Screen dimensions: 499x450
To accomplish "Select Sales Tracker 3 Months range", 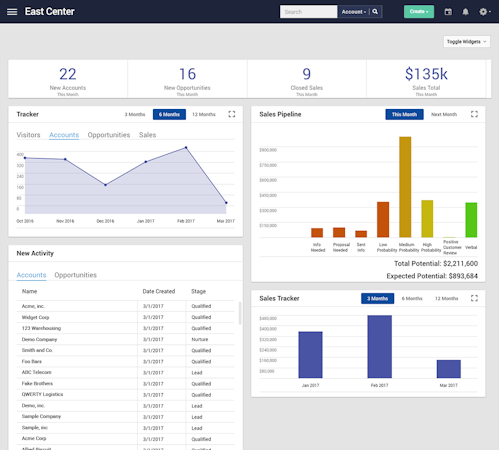I will (377, 298).
